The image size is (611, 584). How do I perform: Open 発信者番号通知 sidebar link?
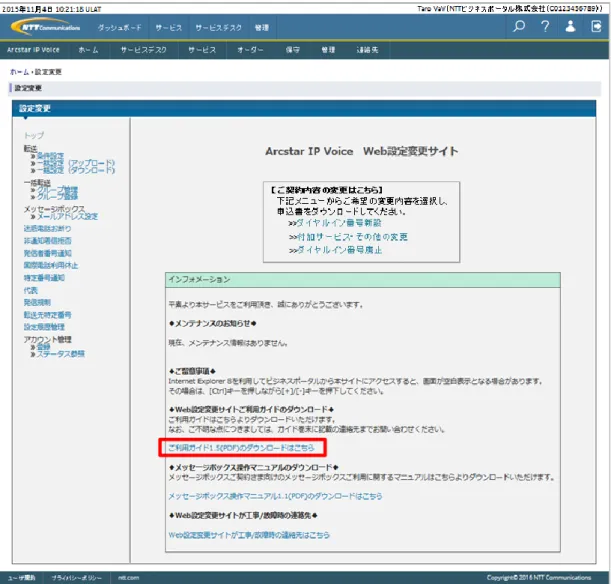tap(48, 253)
